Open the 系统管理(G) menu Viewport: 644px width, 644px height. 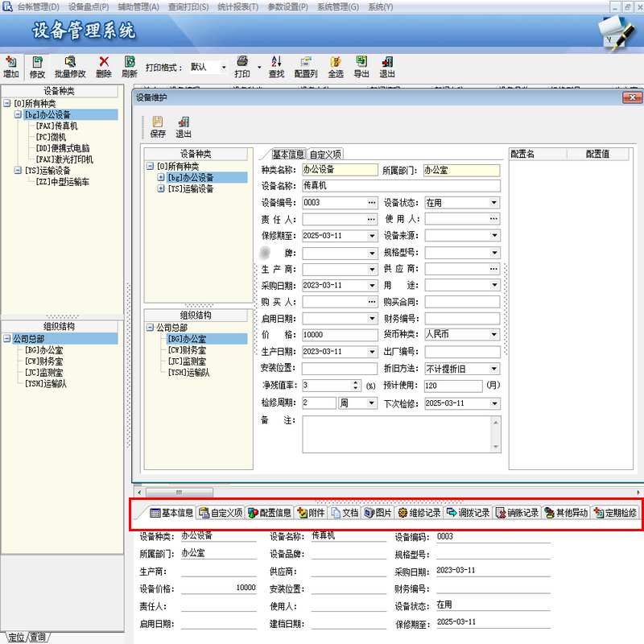tap(338, 7)
